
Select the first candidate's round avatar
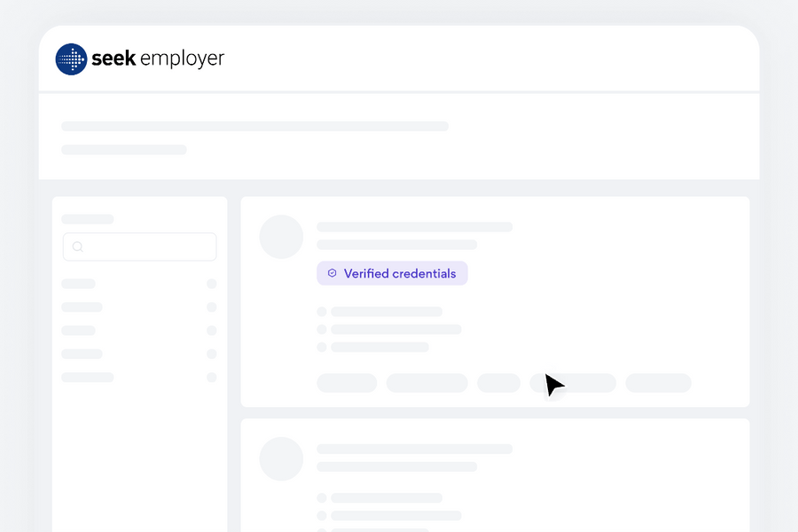pyautogui.click(x=281, y=237)
